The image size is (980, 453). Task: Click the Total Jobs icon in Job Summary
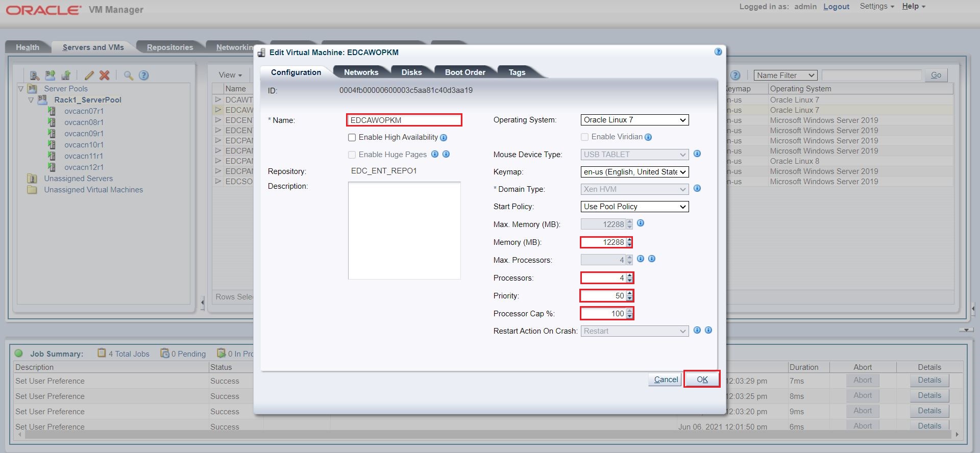pos(102,353)
